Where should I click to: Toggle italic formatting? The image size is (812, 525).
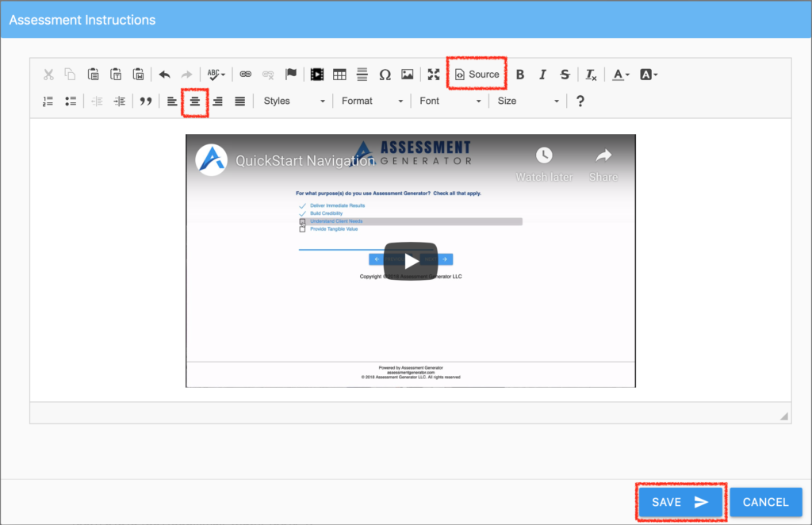coord(542,74)
